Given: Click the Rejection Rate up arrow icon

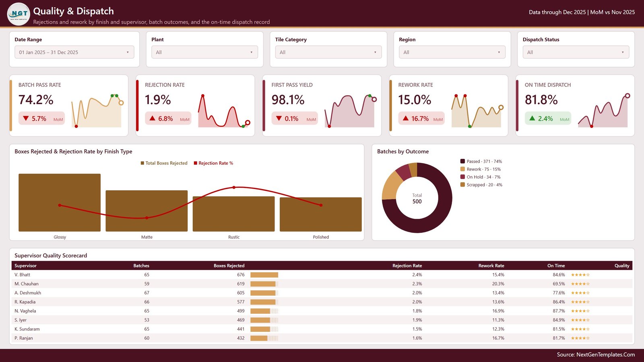Looking at the screenshot, I should click(153, 118).
